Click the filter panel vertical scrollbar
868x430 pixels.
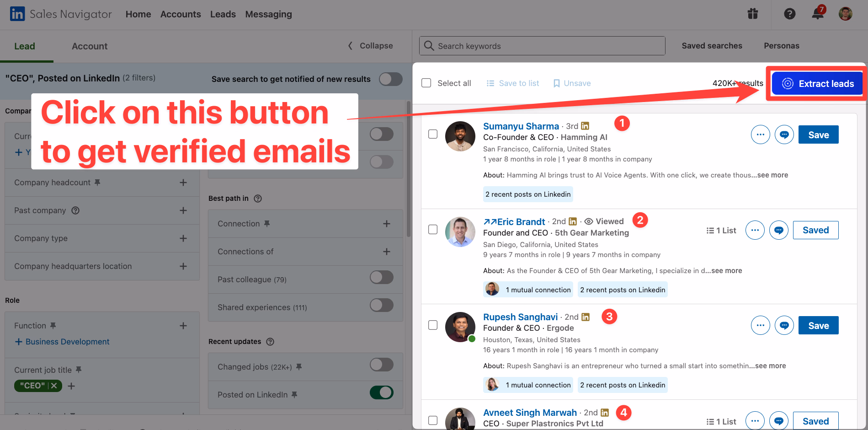click(409, 169)
